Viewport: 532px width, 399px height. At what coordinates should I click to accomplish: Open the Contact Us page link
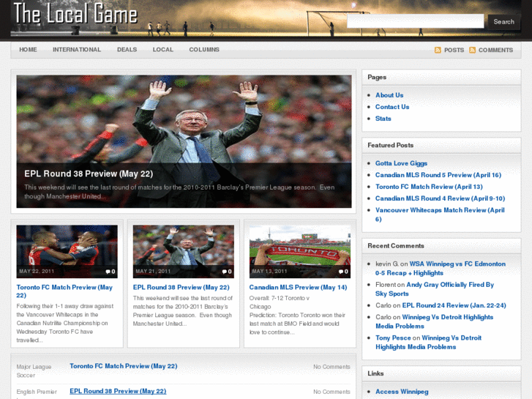point(392,107)
